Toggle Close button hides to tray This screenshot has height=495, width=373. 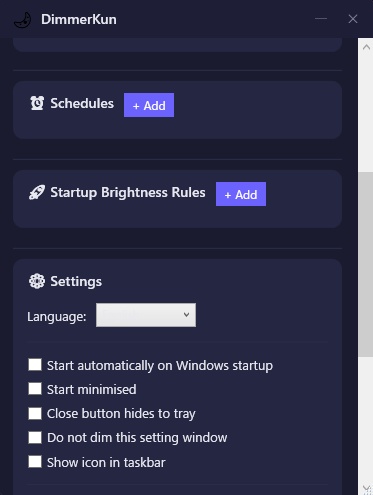(35, 413)
